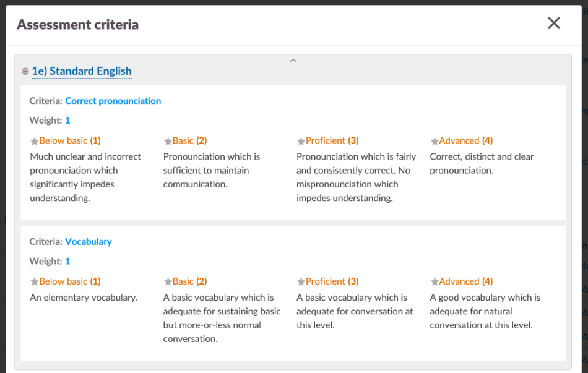Click star icon beside Proficient pronunciation level
This screenshot has width=588, height=373.
pyautogui.click(x=301, y=142)
